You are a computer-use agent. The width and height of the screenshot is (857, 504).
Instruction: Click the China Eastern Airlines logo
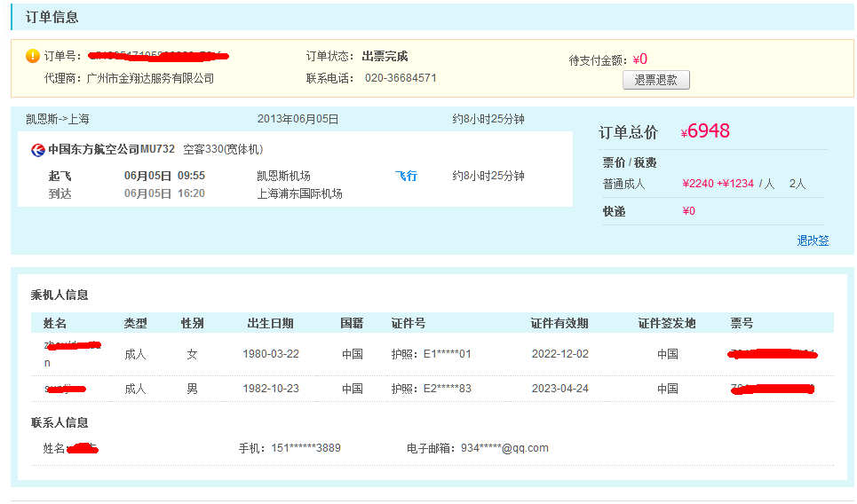click(38, 149)
